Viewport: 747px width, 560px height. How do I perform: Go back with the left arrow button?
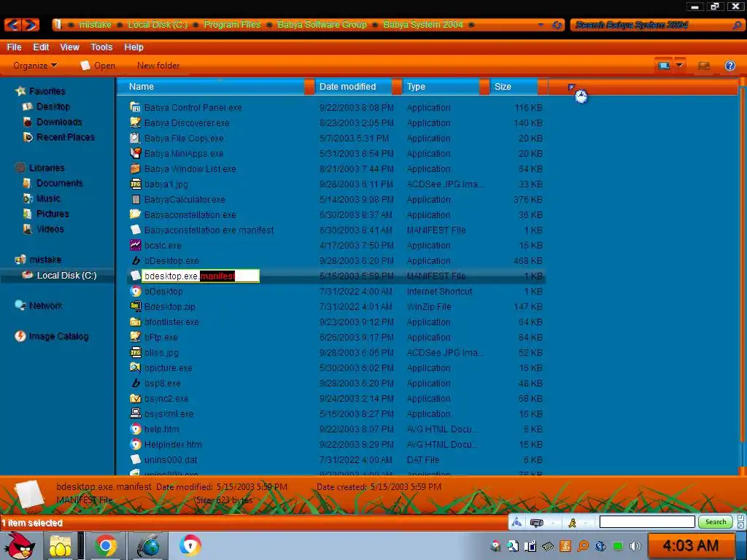[x=13, y=25]
